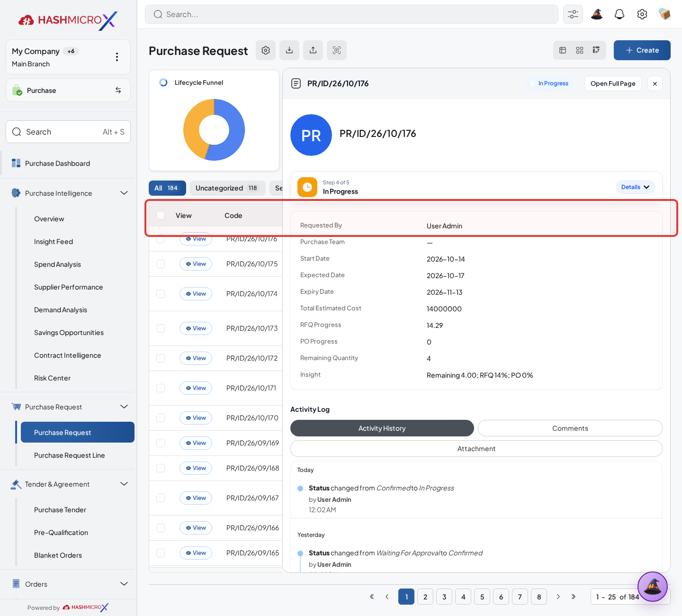Expand Details dropdown in status step
Viewport: 682px width, 616px height.
point(635,187)
